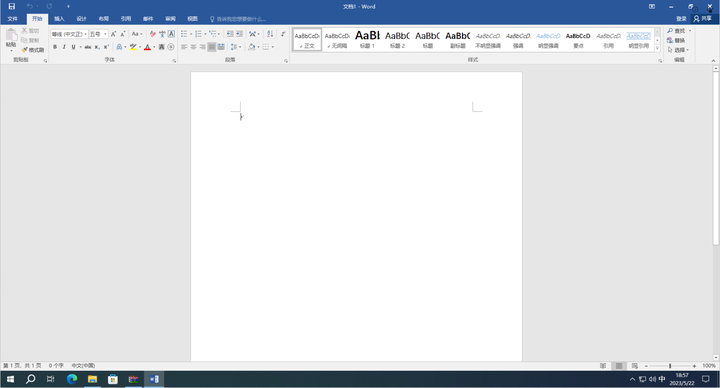This screenshot has width=720, height=388.
Task: Open the Line Spacing dropdown
Action: pyautogui.click(x=236, y=47)
